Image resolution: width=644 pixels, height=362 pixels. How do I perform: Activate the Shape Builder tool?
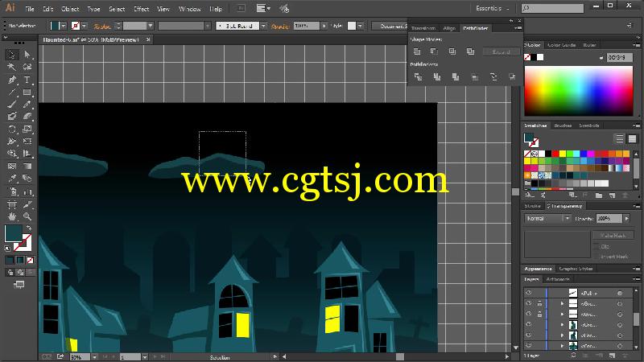coord(12,154)
